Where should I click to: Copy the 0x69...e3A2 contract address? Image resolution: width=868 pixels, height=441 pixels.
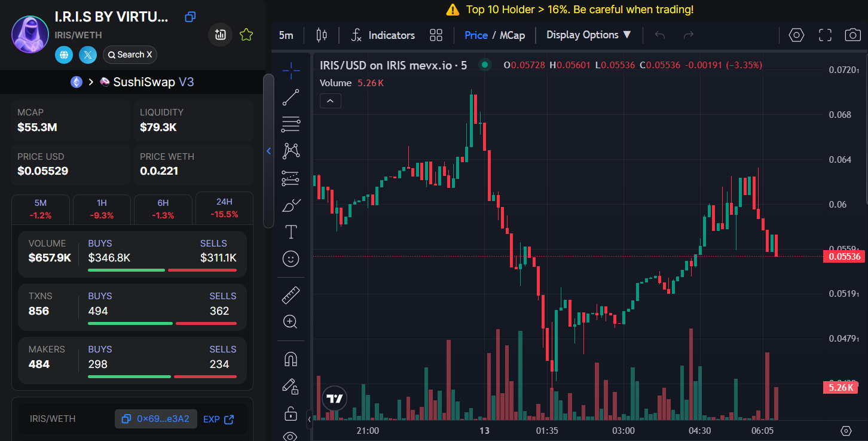tap(155, 419)
